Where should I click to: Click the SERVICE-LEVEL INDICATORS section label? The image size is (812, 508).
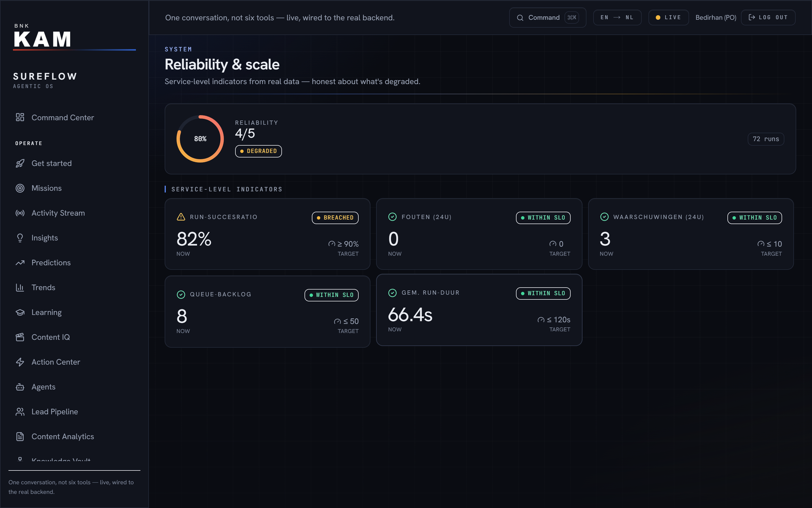(x=227, y=189)
